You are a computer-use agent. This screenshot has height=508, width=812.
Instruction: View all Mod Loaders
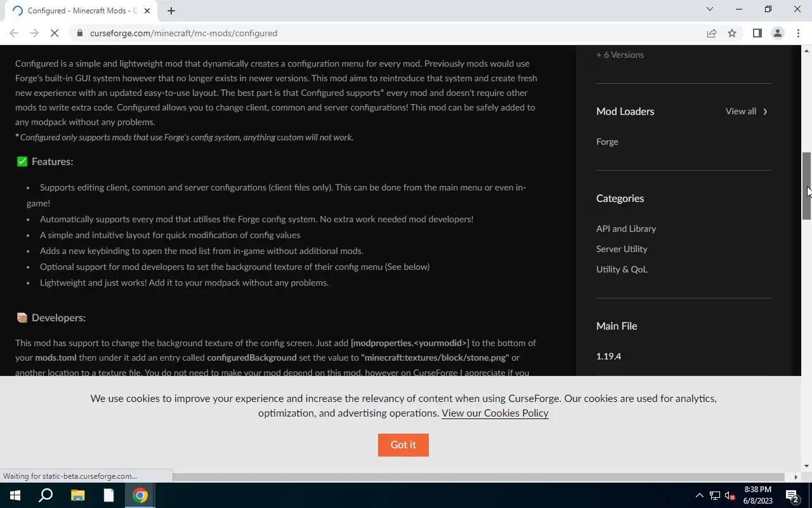(x=740, y=111)
